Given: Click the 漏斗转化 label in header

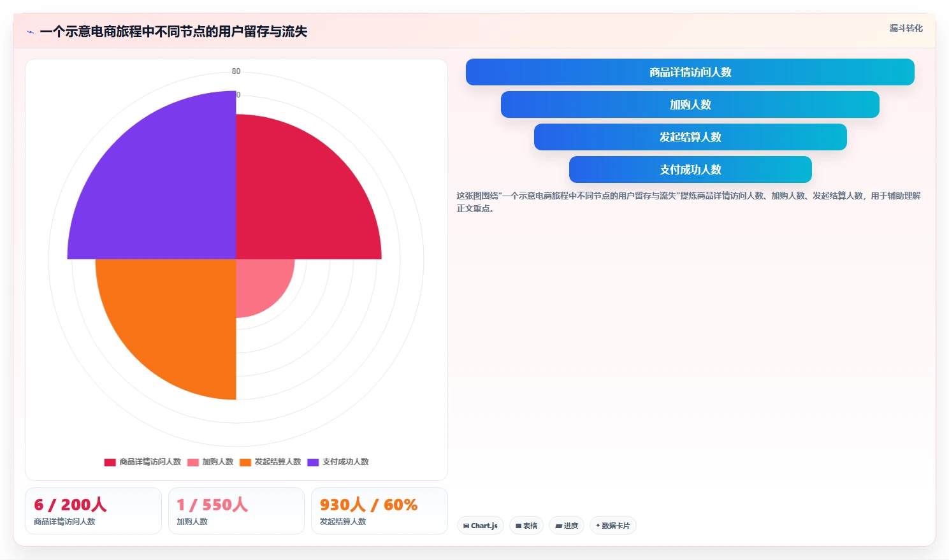Looking at the screenshot, I should tap(906, 28).
